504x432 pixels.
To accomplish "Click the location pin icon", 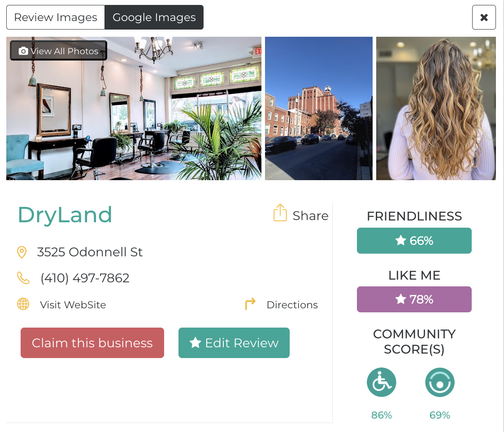I will pyautogui.click(x=22, y=252).
